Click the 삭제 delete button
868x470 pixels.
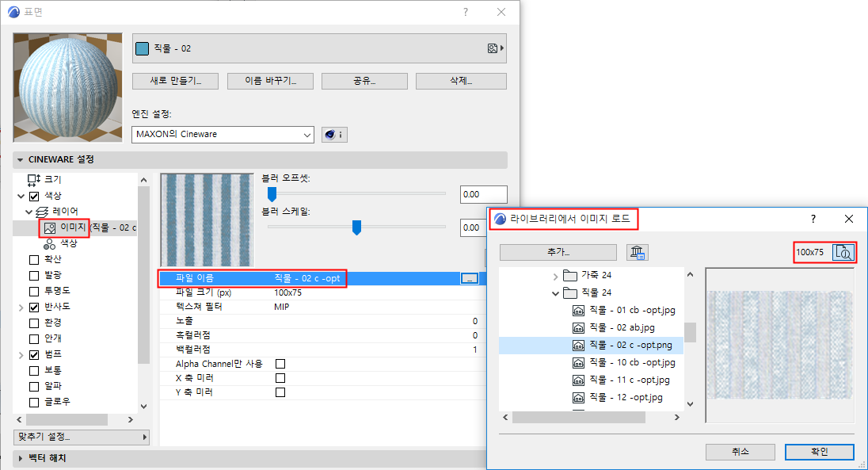pos(461,81)
